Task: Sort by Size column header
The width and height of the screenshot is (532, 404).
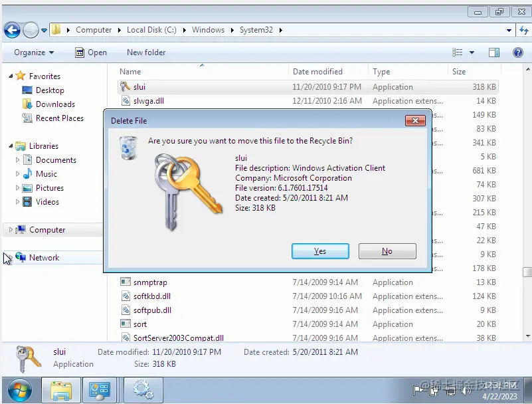Action: point(459,72)
